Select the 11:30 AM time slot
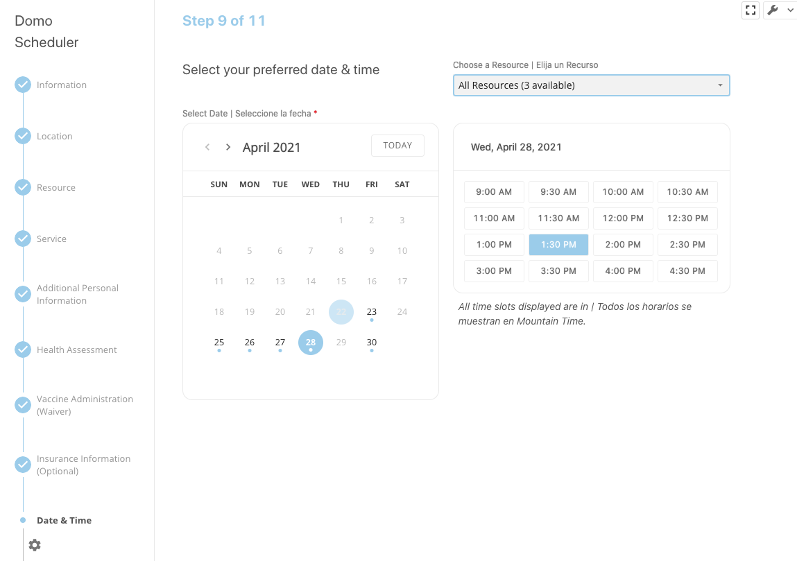Viewport: 797px width, 562px height. pyautogui.click(x=559, y=218)
